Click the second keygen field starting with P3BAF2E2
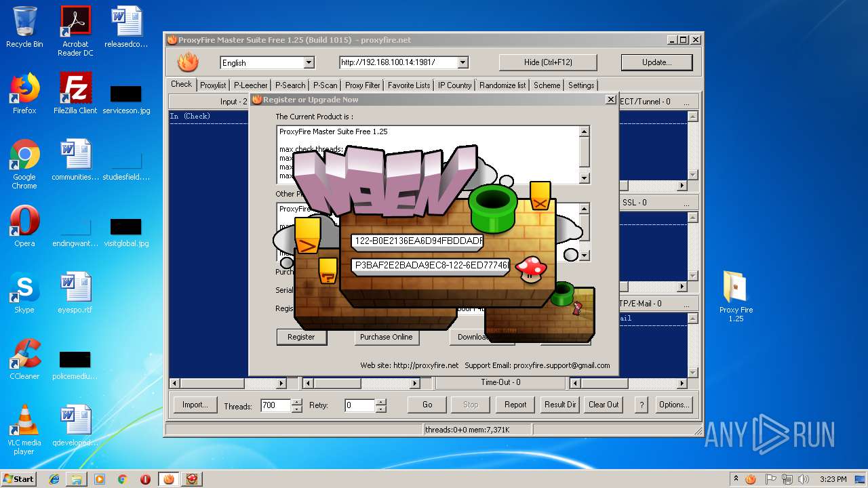The image size is (868, 488). click(x=431, y=266)
